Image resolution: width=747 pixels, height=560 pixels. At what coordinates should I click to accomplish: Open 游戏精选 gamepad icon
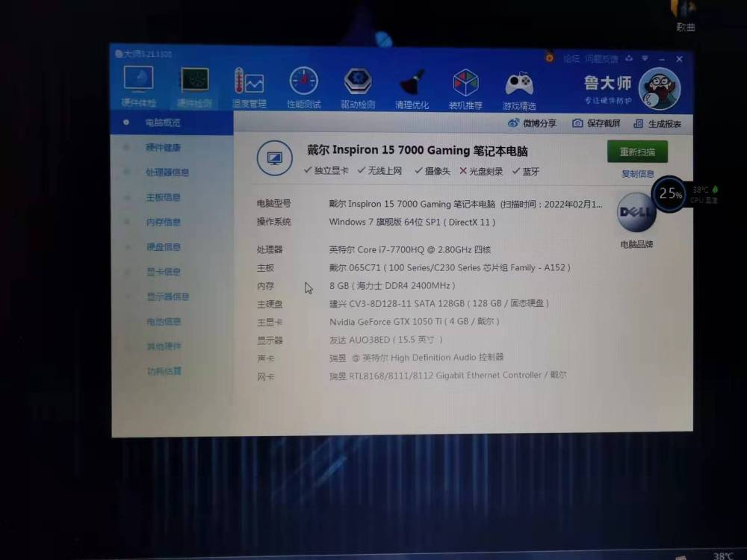[x=519, y=84]
